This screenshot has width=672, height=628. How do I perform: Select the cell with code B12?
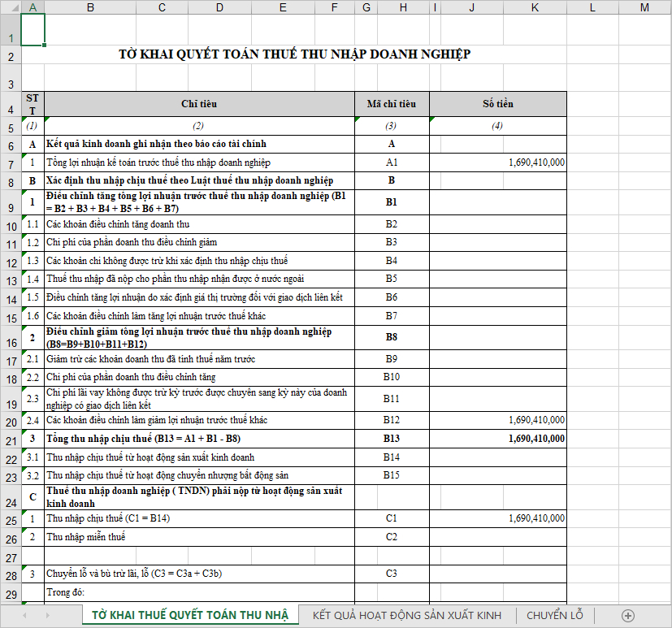point(391,420)
